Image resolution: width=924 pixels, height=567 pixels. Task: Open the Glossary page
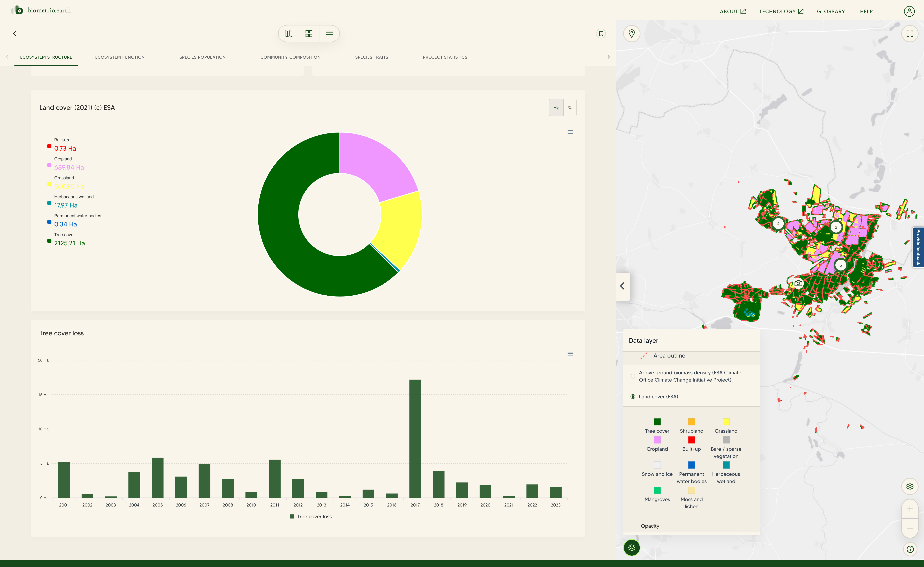pos(831,11)
